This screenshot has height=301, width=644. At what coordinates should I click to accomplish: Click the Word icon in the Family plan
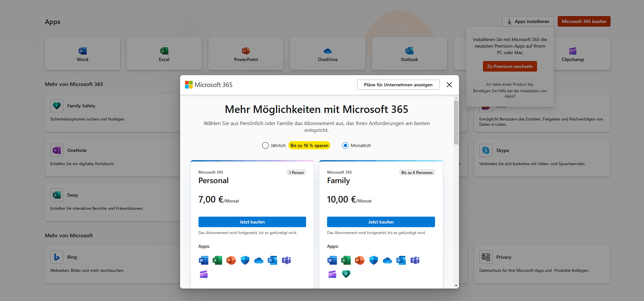[x=332, y=260]
